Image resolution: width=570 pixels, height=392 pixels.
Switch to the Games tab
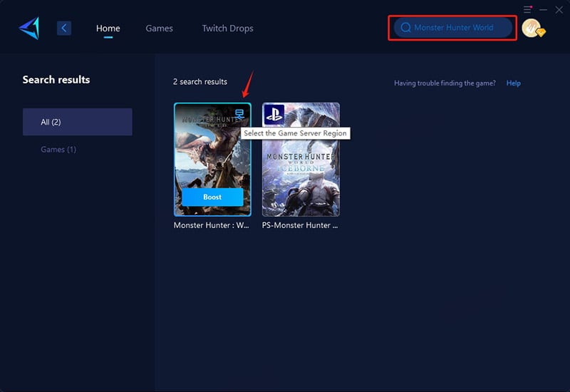coord(159,28)
